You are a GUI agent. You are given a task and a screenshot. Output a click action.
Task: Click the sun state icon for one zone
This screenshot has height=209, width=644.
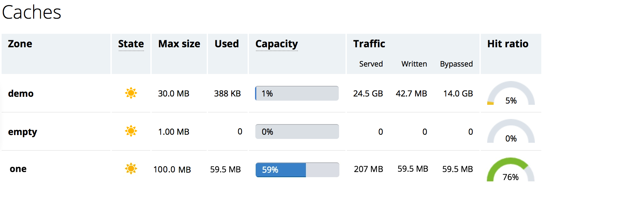pyautogui.click(x=131, y=168)
